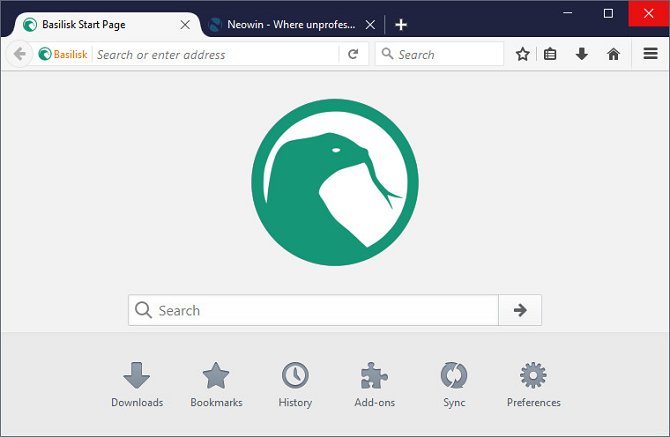The image size is (670, 437).
Task: Bookmark this page with the star icon
Action: click(x=522, y=54)
